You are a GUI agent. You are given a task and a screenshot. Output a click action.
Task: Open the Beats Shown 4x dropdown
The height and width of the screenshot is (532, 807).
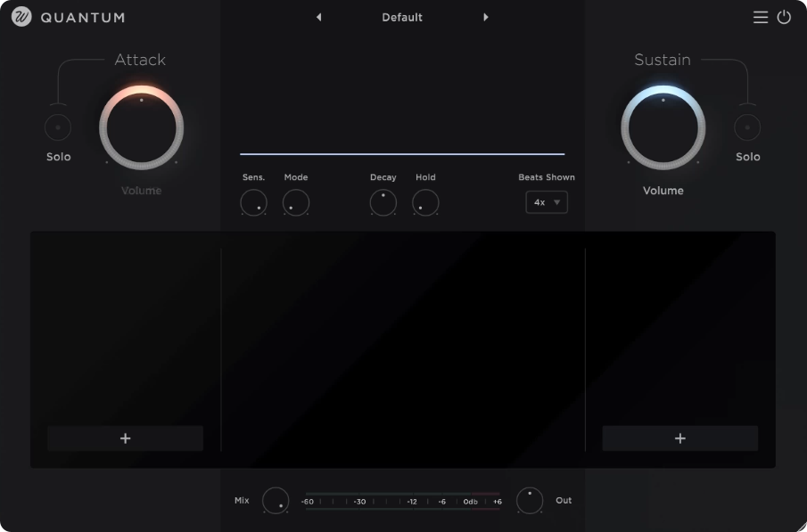(547, 202)
